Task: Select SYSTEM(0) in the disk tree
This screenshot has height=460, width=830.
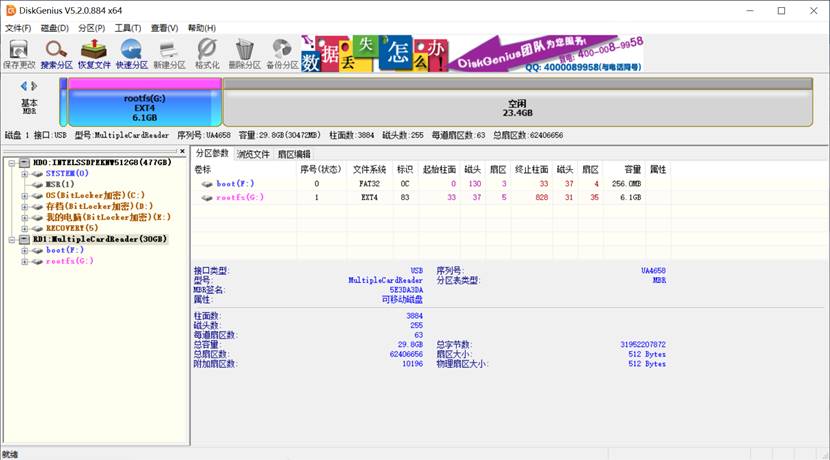Action: pyautogui.click(x=67, y=173)
